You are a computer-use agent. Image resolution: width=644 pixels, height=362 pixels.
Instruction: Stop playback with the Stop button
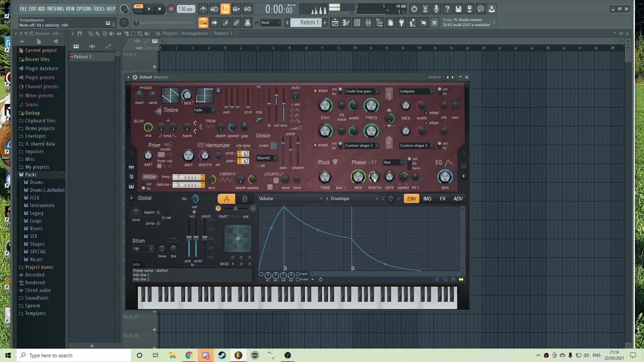[159, 9]
